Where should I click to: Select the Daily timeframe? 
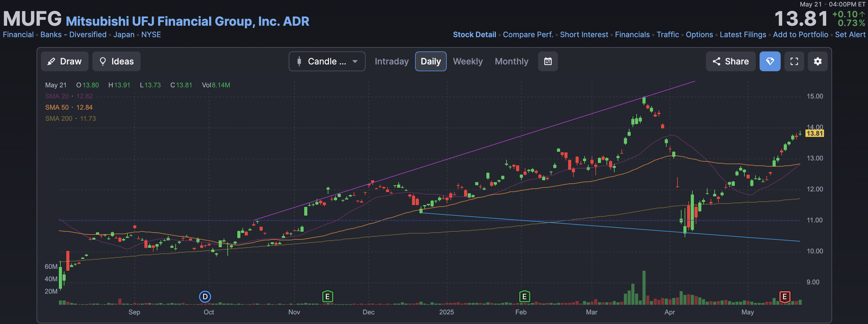(431, 61)
